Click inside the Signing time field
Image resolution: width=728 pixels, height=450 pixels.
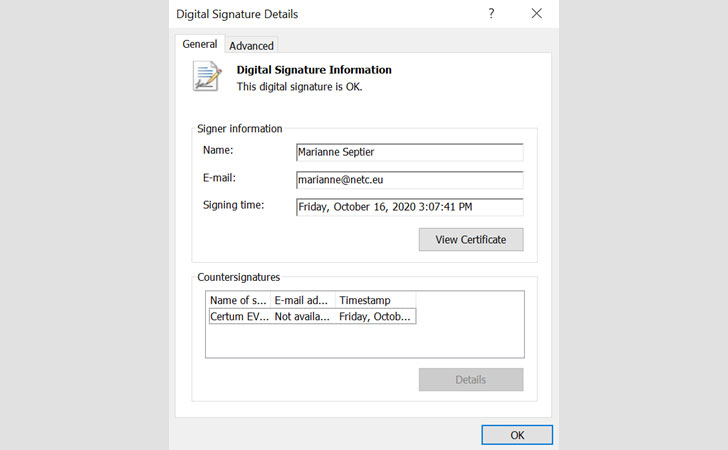click(409, 207)
